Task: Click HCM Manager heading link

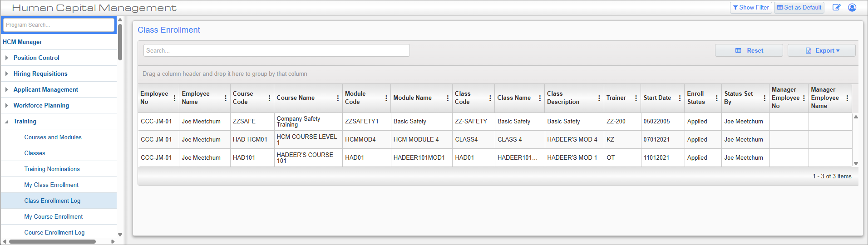Action: [x=22, y=42]
